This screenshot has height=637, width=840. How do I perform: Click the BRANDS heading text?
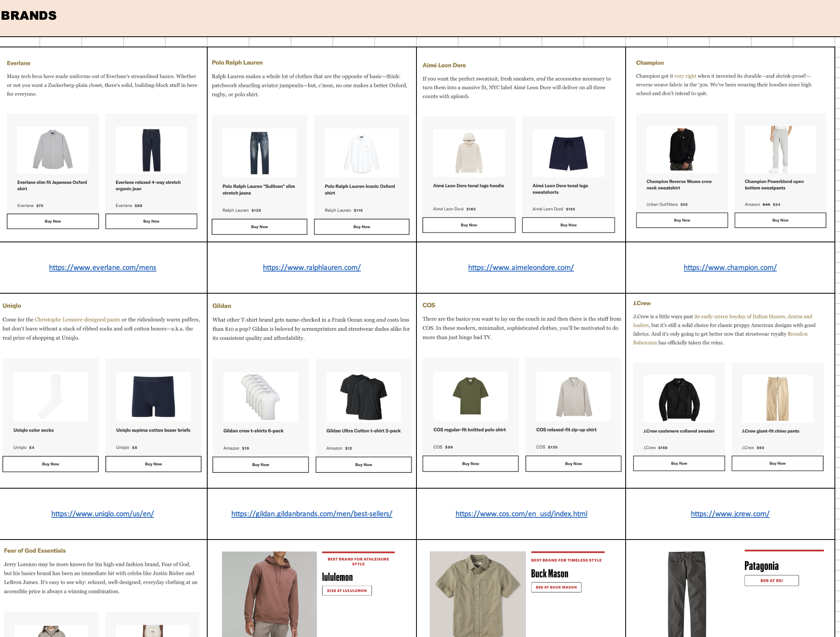point(29,15)
